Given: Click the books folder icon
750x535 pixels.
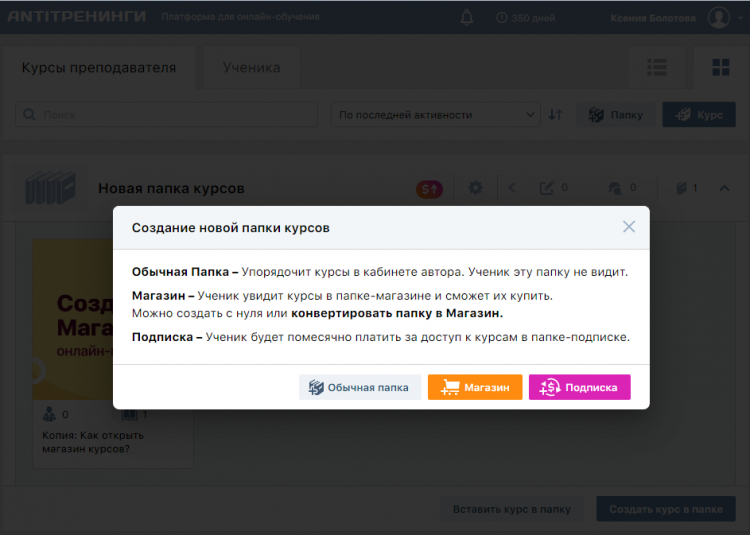Looking at the screenshot, I should (51, 188).
